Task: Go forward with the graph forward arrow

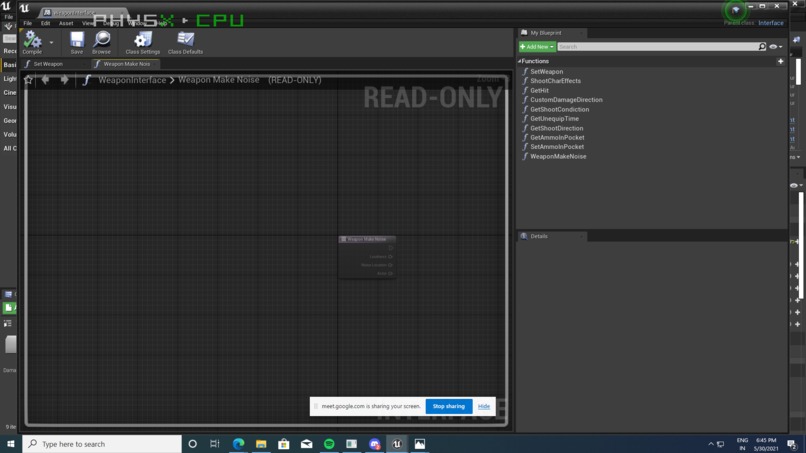Action: 64,80
